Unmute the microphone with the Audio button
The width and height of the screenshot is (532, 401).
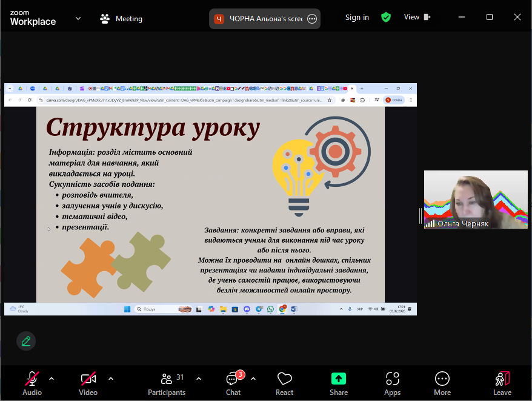(32, 383)
